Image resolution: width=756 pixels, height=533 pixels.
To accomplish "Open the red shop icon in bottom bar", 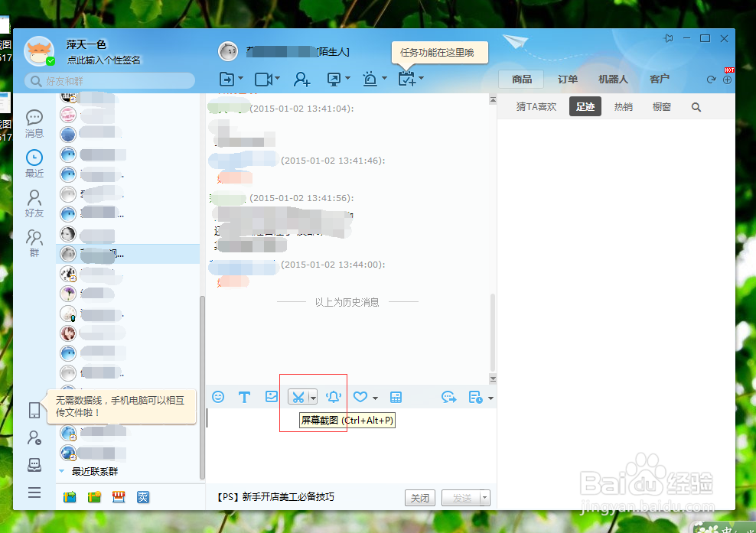I will pos(119,497).
